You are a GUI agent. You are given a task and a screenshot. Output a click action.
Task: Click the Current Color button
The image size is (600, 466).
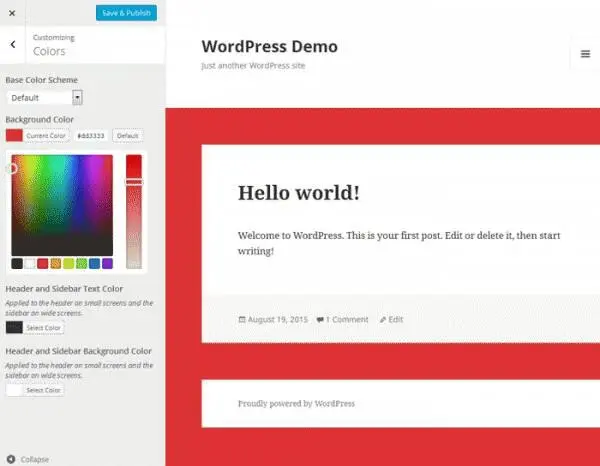46,135
